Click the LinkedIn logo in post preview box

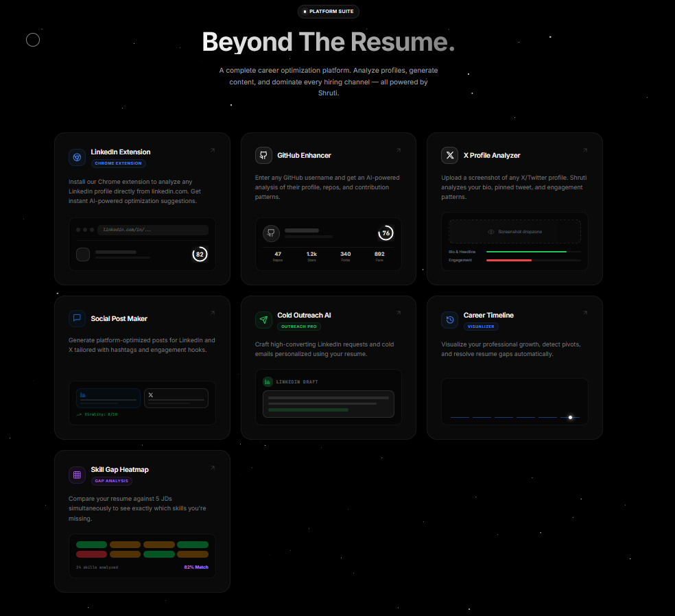click(x=82, y=394)
